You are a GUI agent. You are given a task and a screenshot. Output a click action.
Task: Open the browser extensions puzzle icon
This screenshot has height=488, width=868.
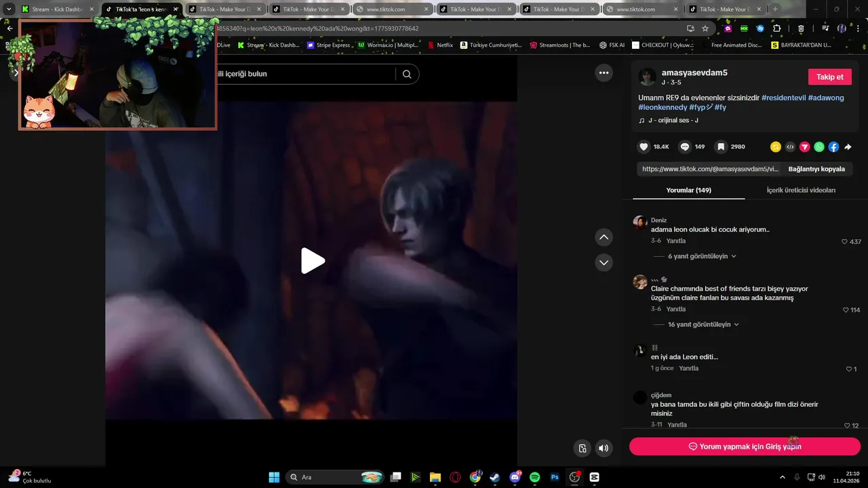[777, 28]
